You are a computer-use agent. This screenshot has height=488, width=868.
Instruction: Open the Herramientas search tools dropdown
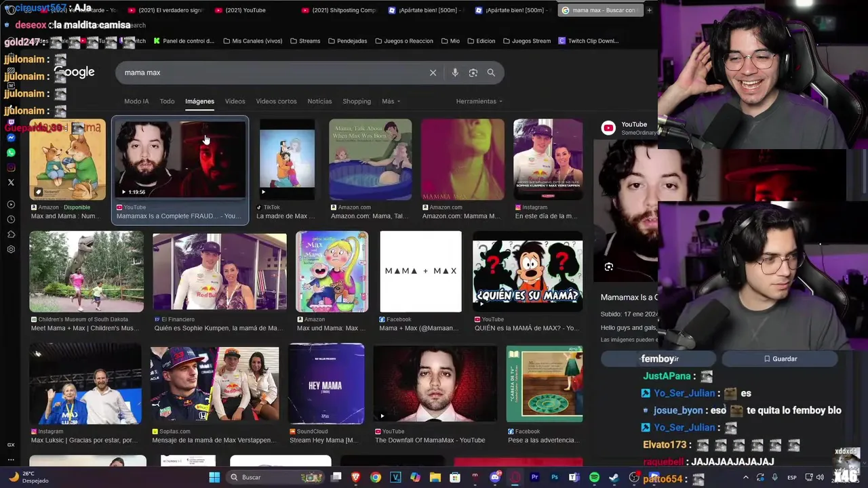479,101
